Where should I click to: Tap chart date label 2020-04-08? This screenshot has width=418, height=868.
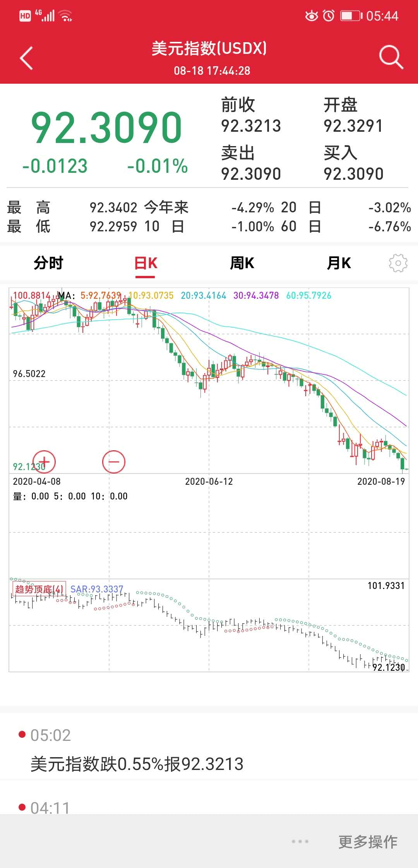point(37,481)
